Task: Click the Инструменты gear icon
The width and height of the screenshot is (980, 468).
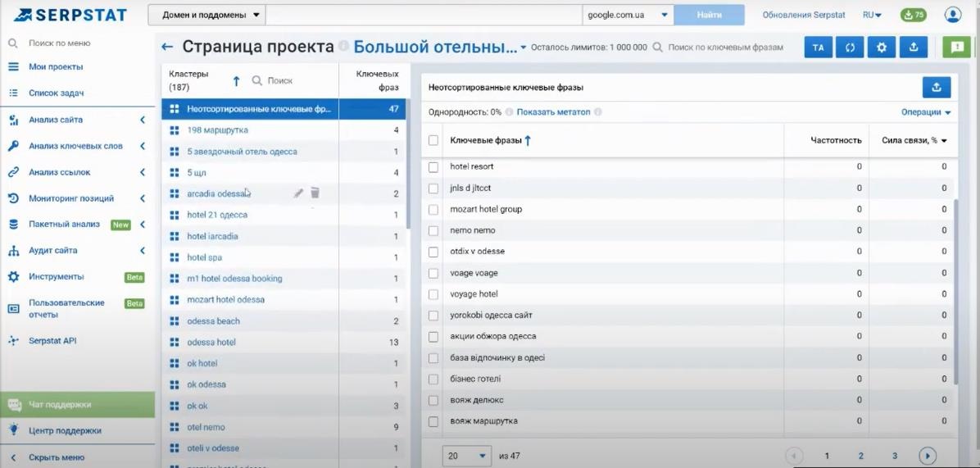Action: coord(13,276)
